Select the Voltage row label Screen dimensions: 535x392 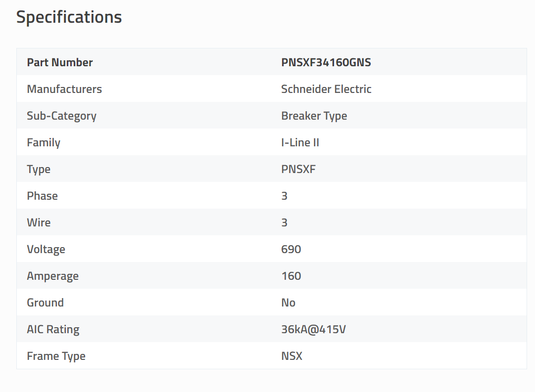46,249
